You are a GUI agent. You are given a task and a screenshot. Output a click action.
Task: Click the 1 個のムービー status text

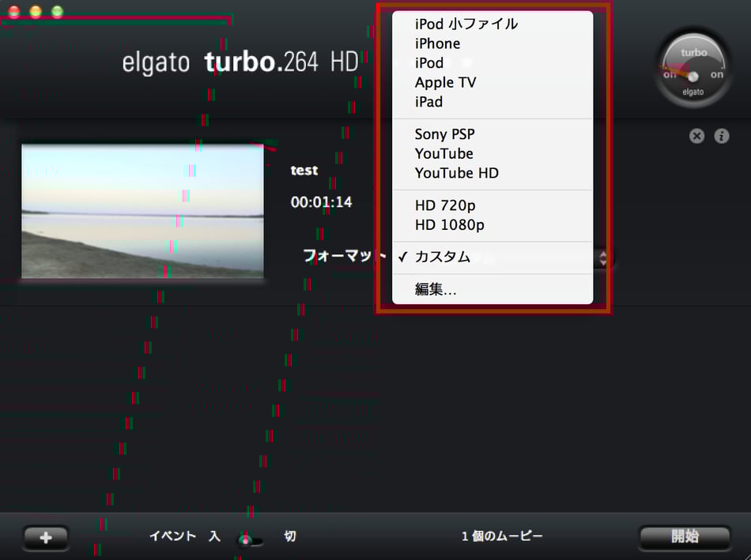(502, 536)
